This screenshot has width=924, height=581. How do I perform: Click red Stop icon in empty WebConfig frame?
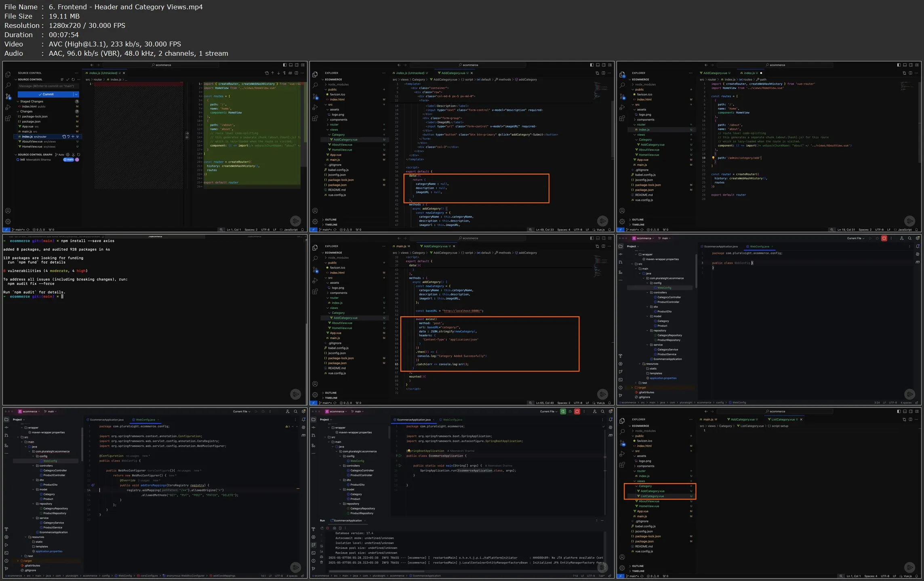[x=884, y=238]
